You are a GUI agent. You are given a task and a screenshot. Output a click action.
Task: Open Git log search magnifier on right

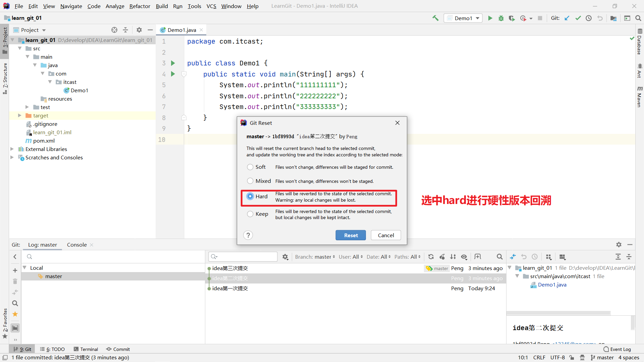coord(499,257)
